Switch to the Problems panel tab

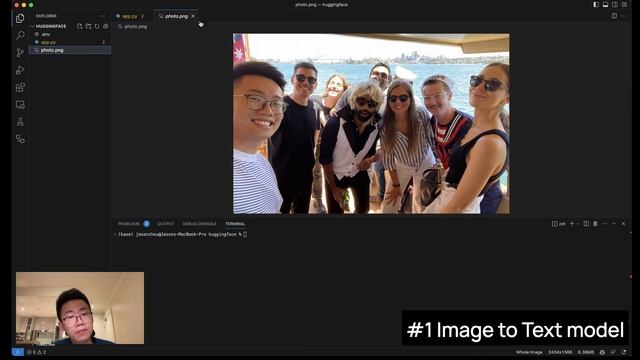(x=133, y=224)
